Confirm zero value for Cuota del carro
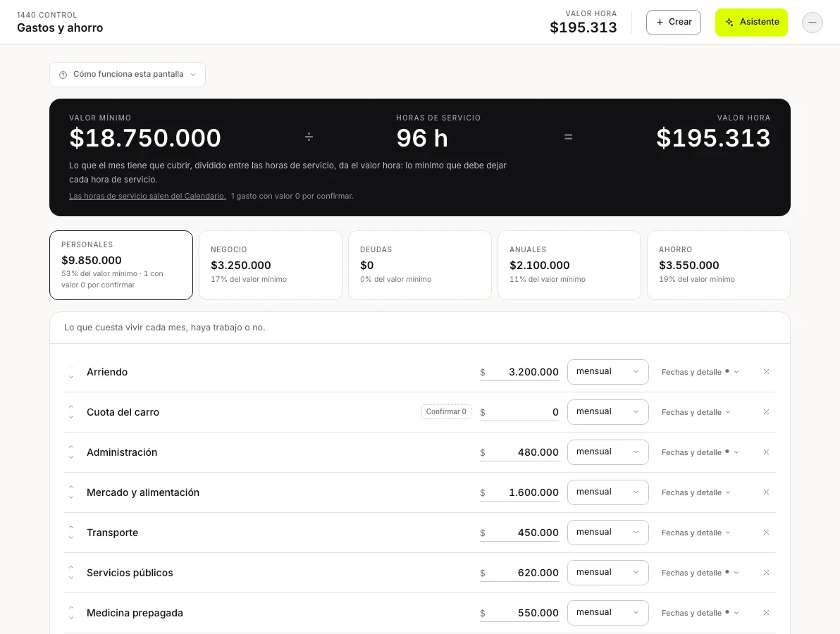Screen dimensions: 840x634 [x=446, y=412]
